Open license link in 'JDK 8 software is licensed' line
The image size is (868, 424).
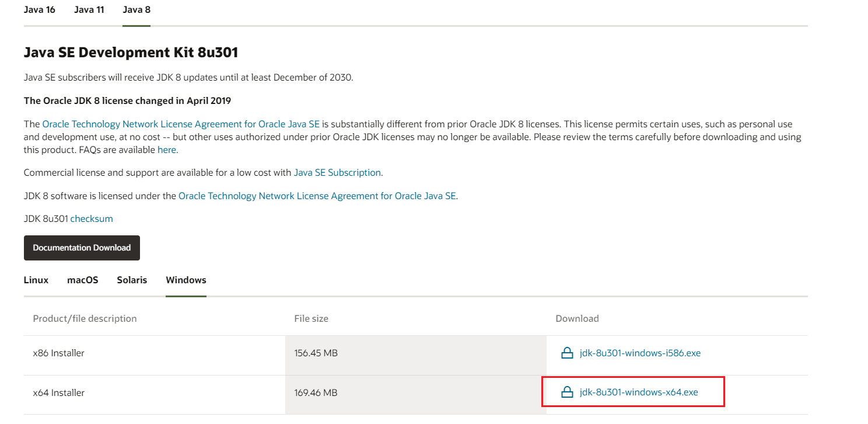[317, 196]
